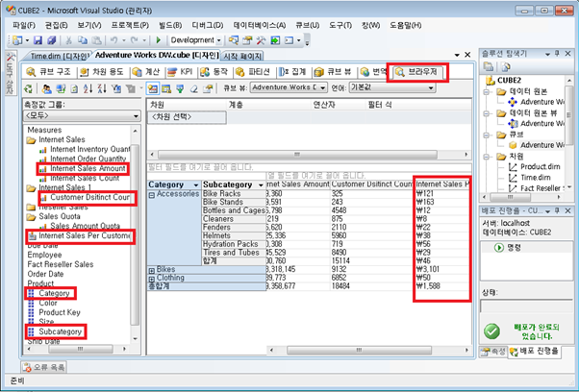Open the Subcategory column filter arrow
The image size is (579, 392).
261,184
